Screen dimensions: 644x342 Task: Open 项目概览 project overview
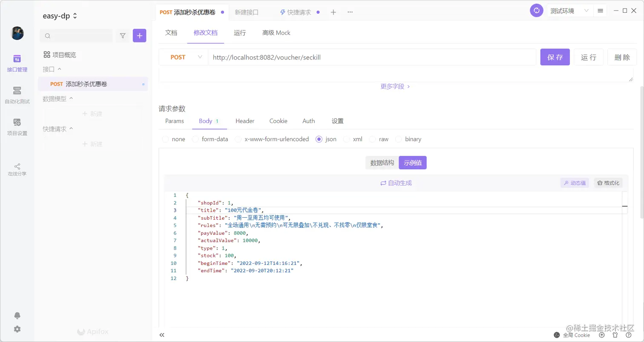coord(60,55)
